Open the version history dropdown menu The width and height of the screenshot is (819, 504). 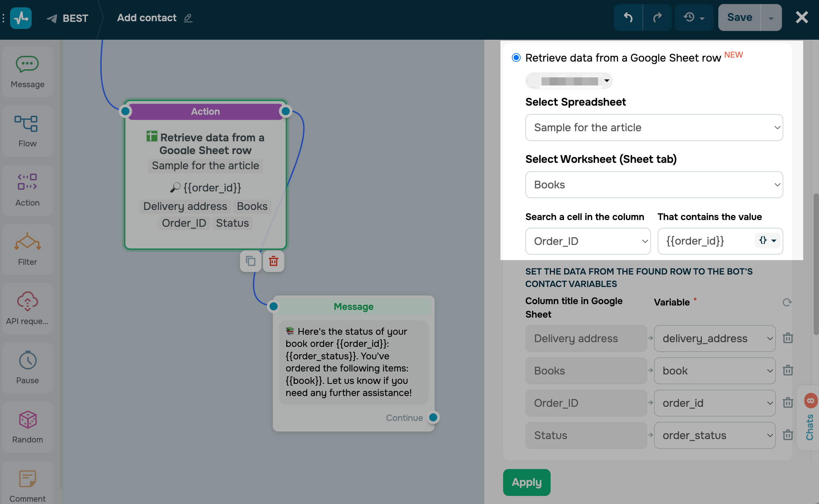pyautogui.click(x=694, y=17)
